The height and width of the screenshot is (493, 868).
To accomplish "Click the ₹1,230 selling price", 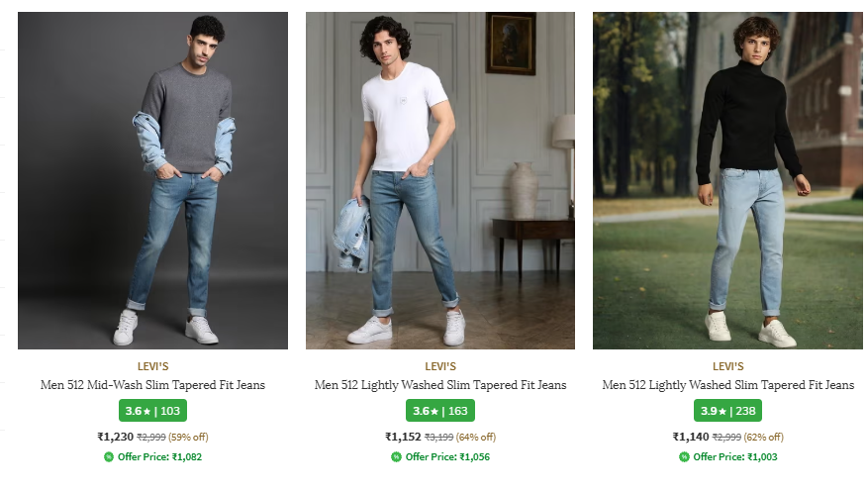I will (x=115, y=437).
